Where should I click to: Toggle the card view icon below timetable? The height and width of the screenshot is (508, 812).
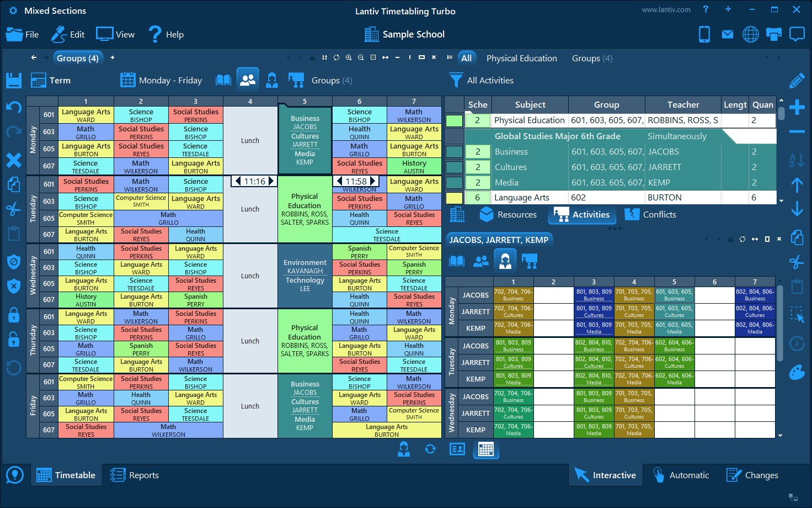click(457, 449)
